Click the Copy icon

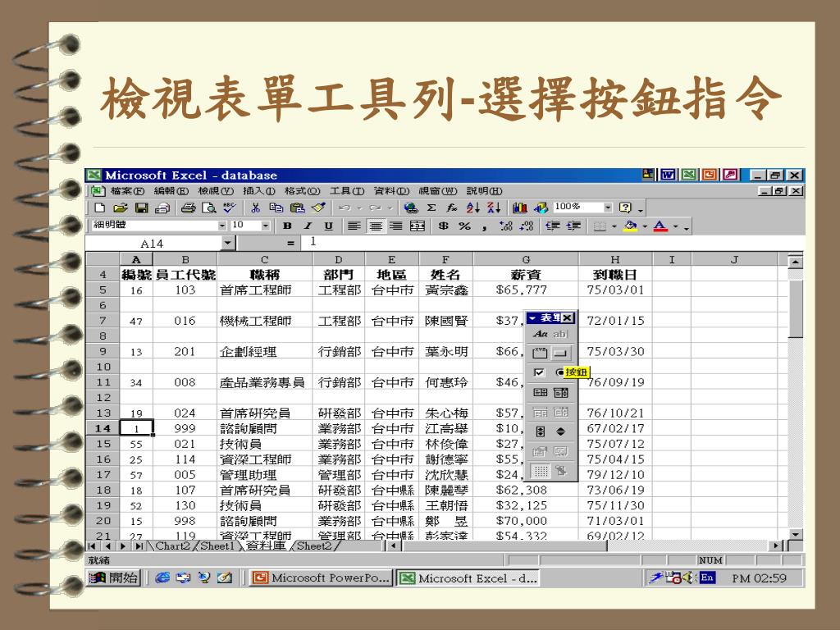(276, 208)
